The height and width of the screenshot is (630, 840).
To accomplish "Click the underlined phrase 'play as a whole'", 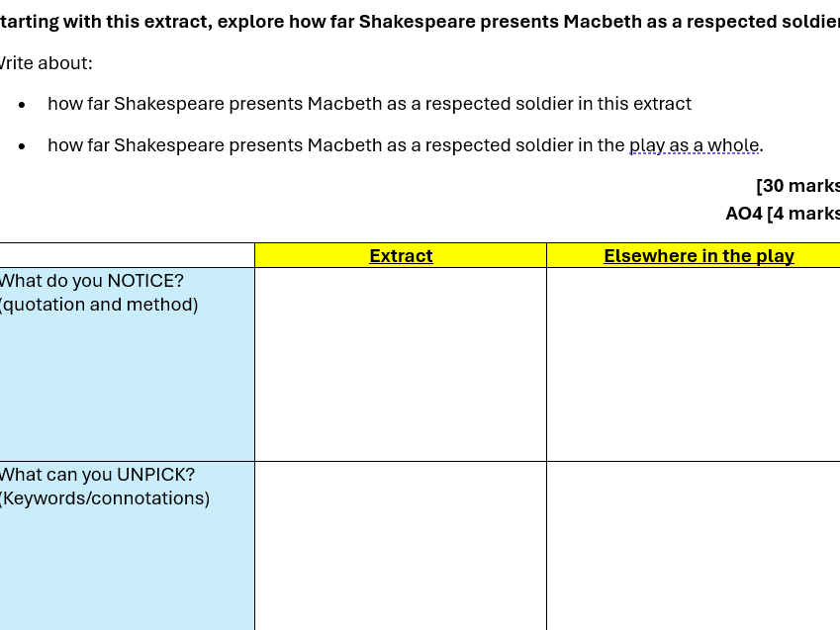I will point(694,145).
